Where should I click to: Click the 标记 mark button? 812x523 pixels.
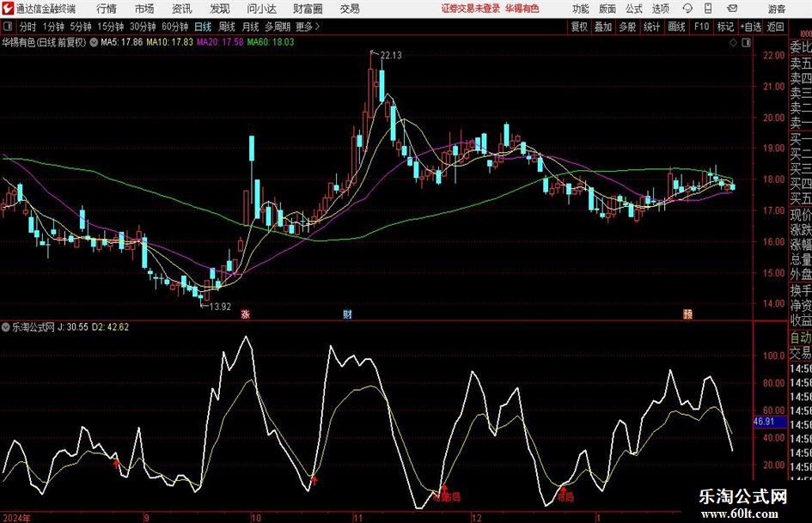click(x=725, y=27)
